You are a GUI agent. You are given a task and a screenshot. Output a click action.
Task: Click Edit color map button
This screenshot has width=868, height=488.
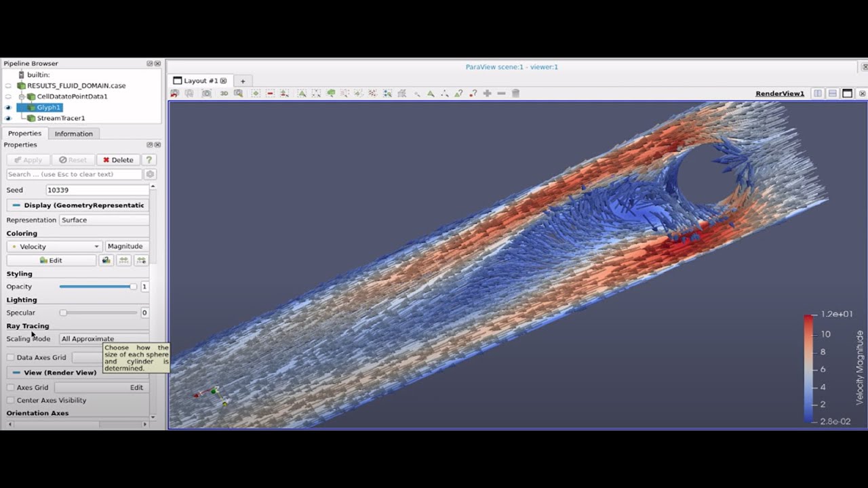coord(51,260)
